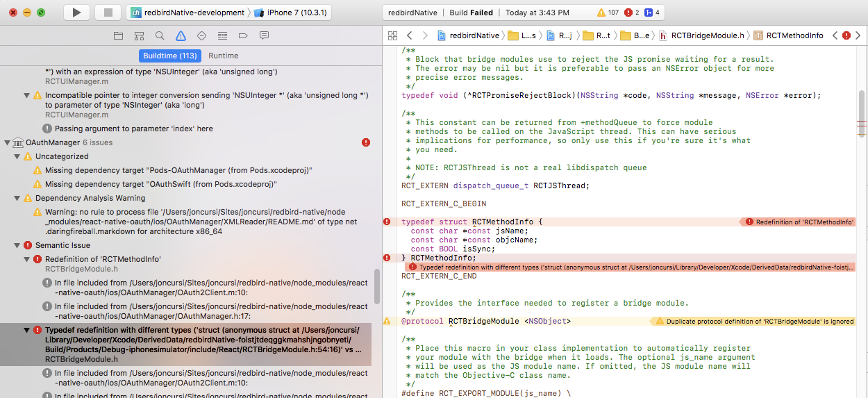Click gutter error marker at } RCTMethodInfo;
Viewport: 868px width, 398px height.
coord(387,258)
